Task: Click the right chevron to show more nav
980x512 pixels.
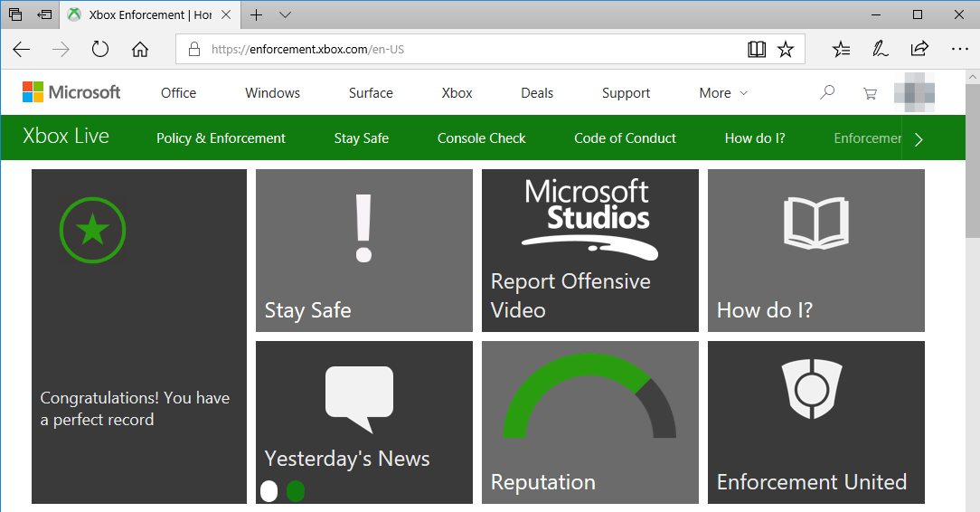Action: pos(919,139)
